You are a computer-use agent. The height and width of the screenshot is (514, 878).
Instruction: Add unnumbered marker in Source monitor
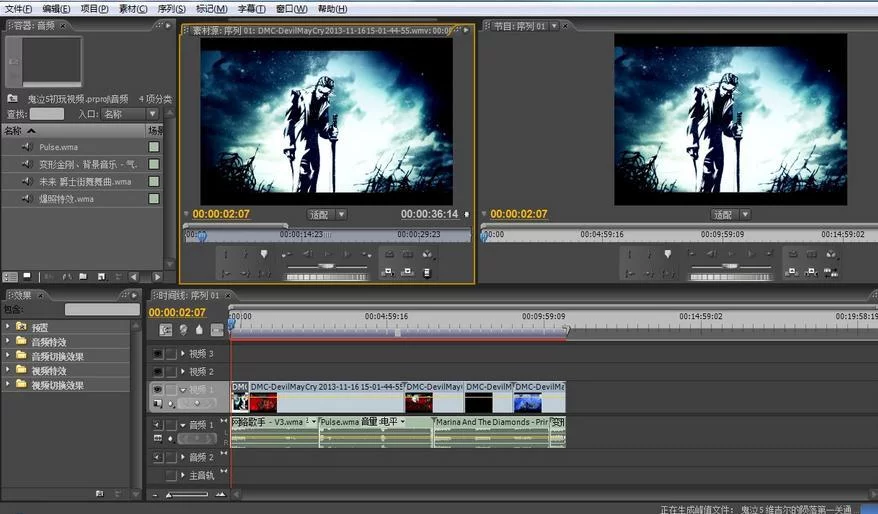(x=264, y=255)
